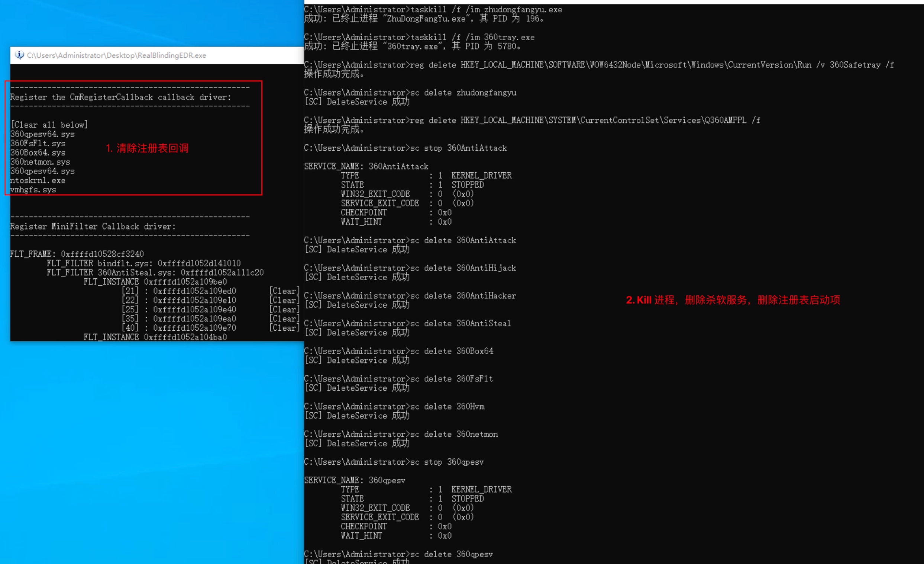Click the 'SERVICE_NAME: 360qpesv' output line
Screen dimensions: 924x564
[355, 480]
